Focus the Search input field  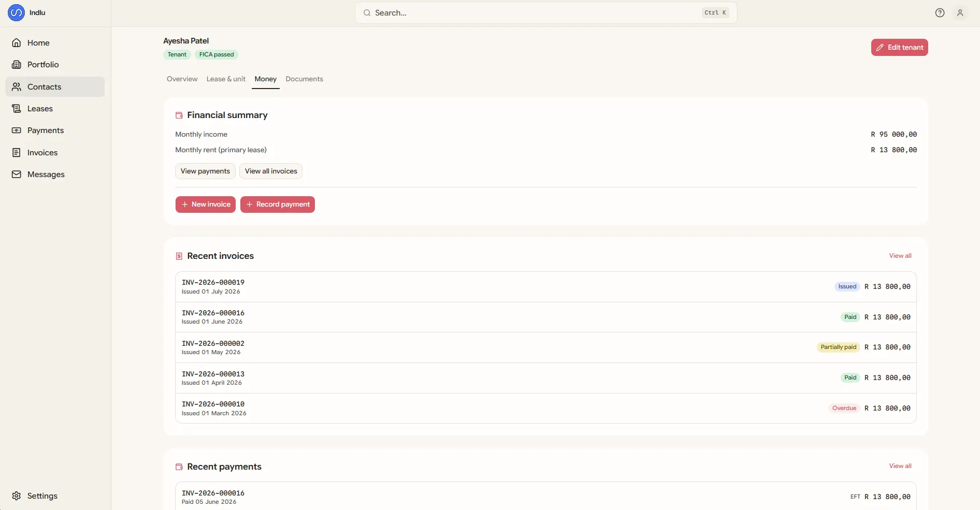[x=546, y=13]
